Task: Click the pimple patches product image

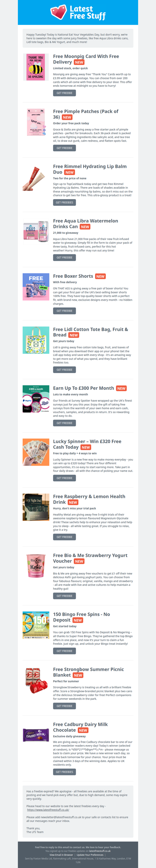Action: [x=36, y=122]
